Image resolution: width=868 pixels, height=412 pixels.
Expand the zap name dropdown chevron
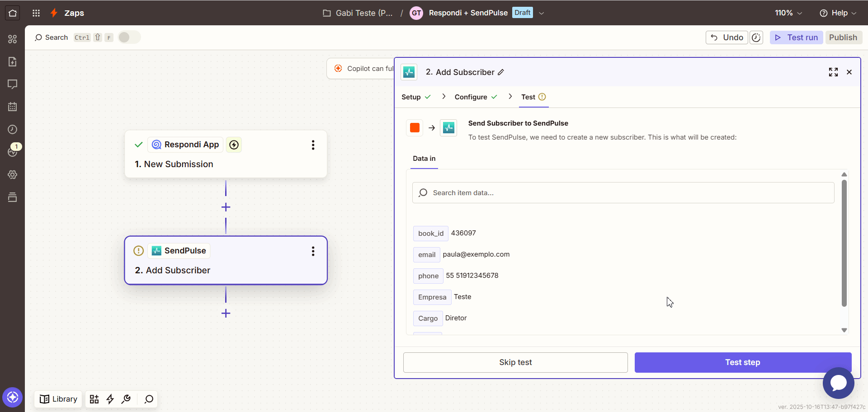542,13
